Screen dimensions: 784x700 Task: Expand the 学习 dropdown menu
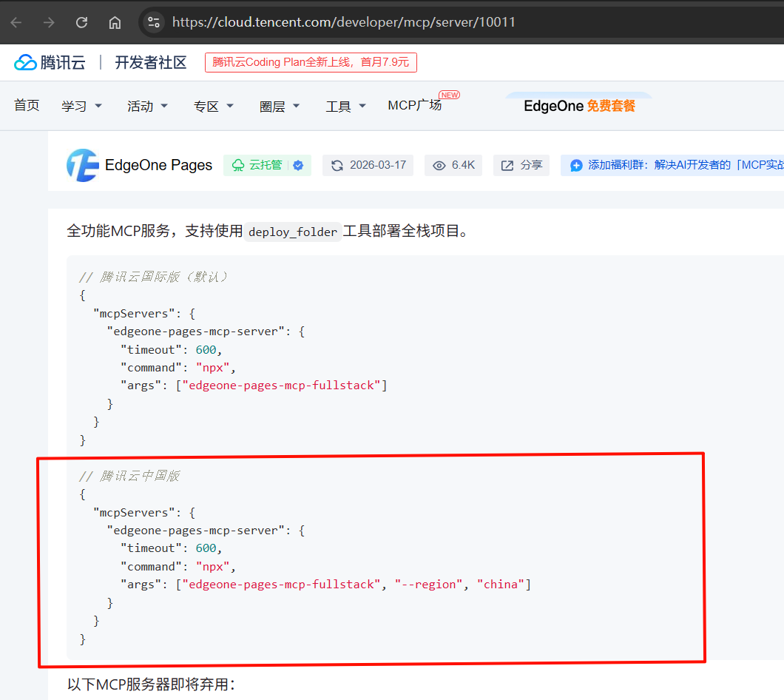[x=81, y=106]
